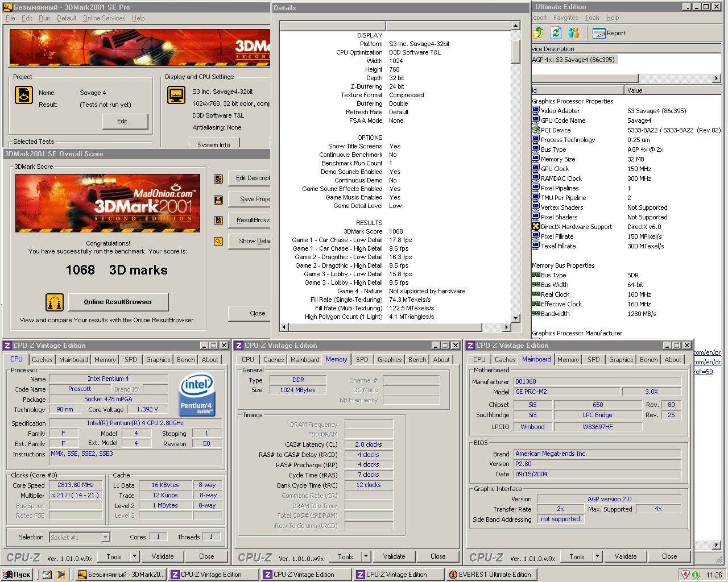Open the Socket #1 selection dropdown
The image size is (728, 582).
[105, 537]
